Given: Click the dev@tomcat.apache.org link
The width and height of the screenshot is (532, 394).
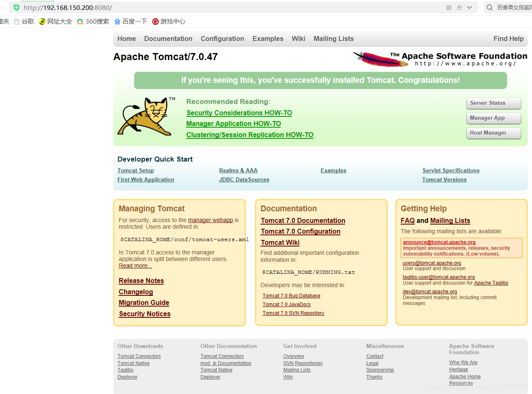Looking at the screenshot, I should pyautogui.click(x=430, y=292).
